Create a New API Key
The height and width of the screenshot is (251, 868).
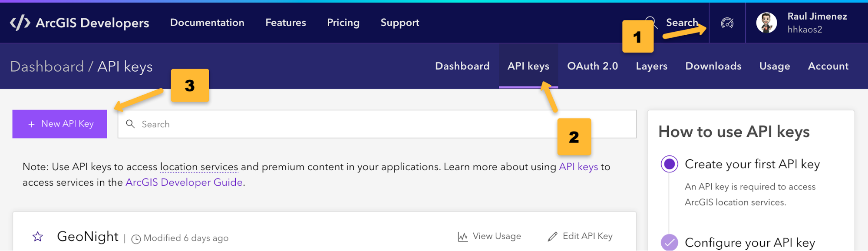(x=60, y=124)
